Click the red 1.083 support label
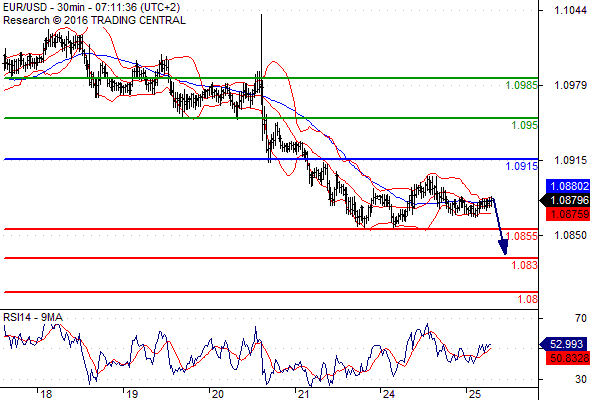 pos(525,265)
